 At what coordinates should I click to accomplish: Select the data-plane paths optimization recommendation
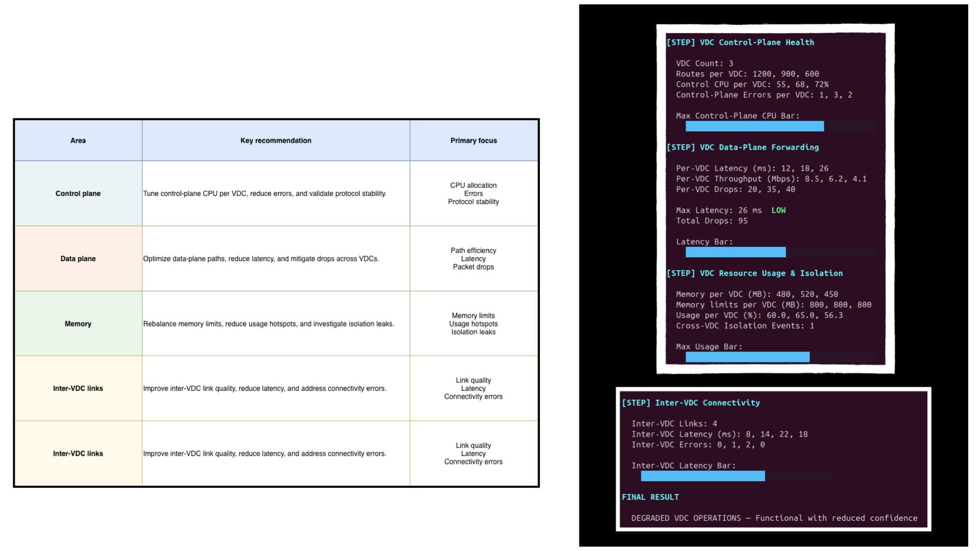click(261, 259)
